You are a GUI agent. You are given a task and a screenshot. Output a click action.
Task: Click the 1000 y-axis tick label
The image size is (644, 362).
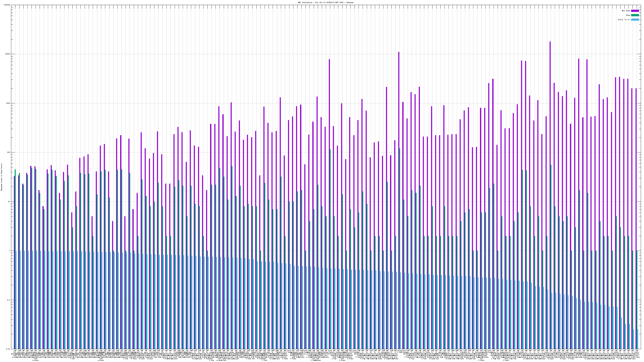click(x=8, y=103)
